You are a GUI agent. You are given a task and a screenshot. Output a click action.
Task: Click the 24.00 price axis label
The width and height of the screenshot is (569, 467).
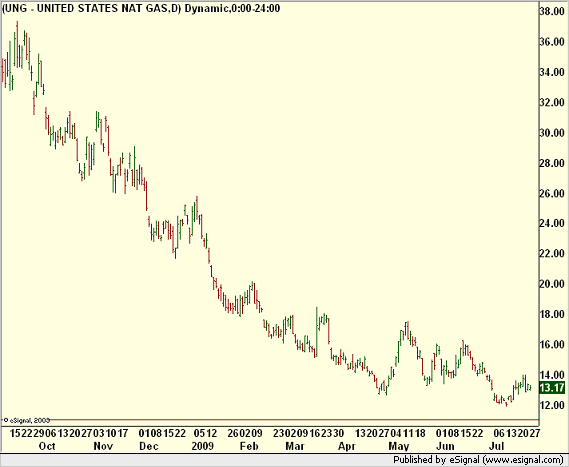coord(552,223)
